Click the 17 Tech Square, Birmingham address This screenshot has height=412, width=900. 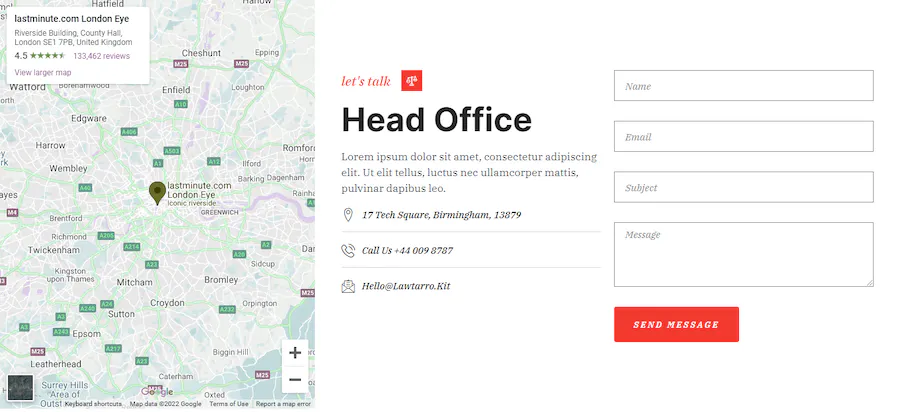coord(441,215)
